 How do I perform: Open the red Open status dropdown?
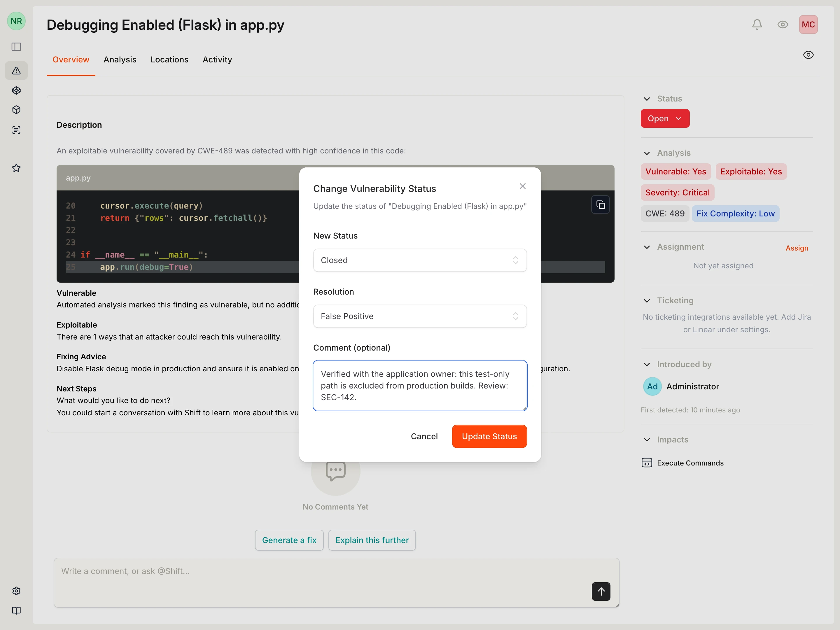(x=665, y=118)
